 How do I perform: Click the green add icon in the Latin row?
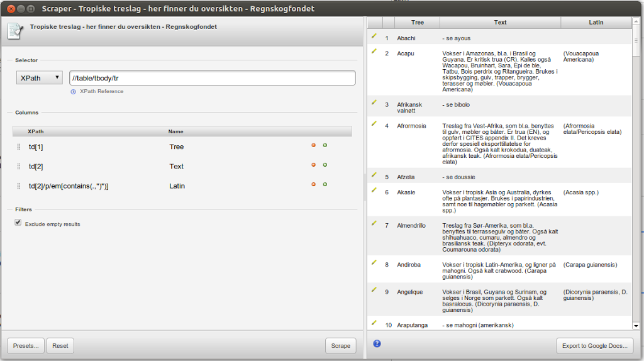[325, 184]
